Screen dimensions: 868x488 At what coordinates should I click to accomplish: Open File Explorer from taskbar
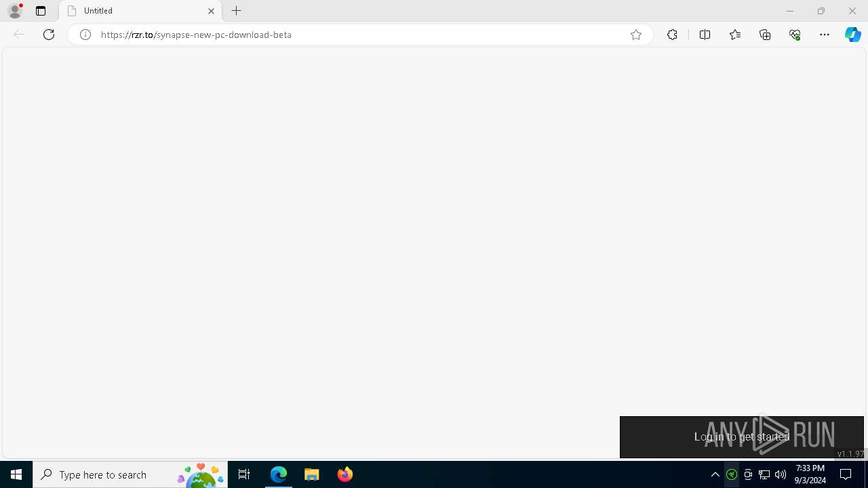[x=312, y=474]
